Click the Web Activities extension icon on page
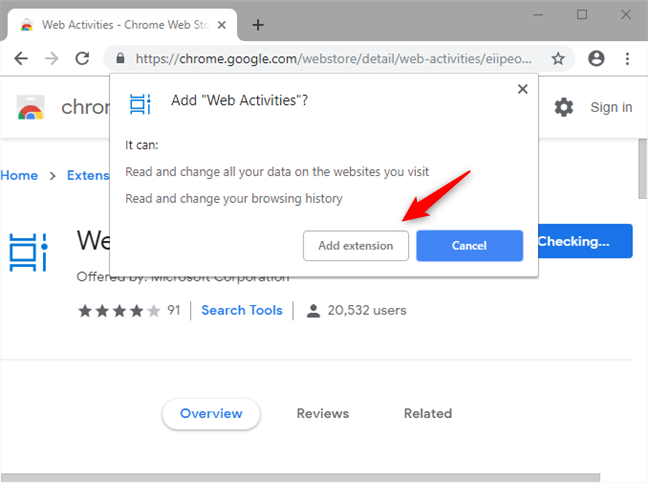The width and height of the screenshot is (648, 483). click(x=29, y=252)
